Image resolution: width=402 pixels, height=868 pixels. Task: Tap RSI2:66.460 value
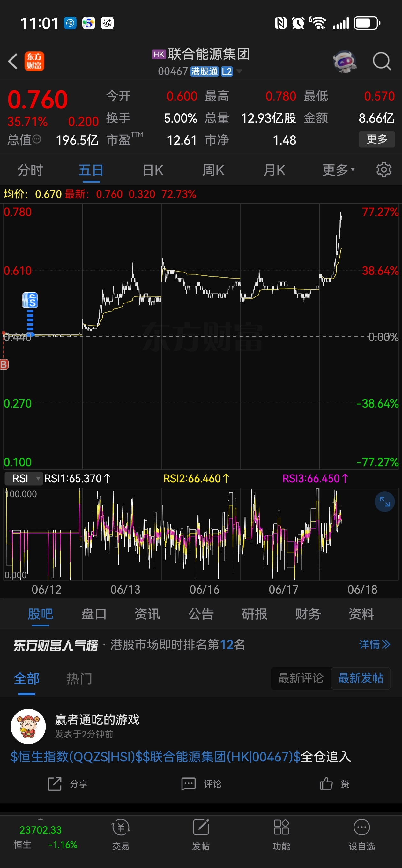tap(196, 478)
